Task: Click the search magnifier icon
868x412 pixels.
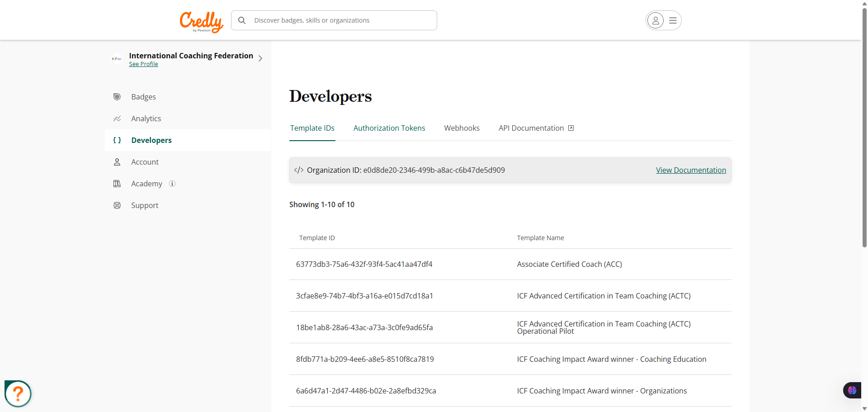Action: [x=242, y=20]
